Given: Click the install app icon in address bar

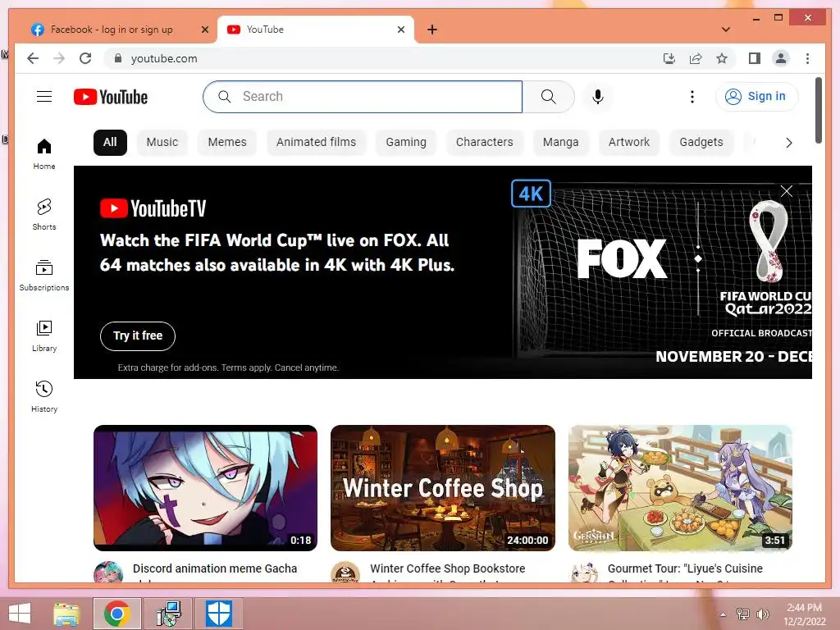Looking at the screenshot, I should tap(669, 58).
